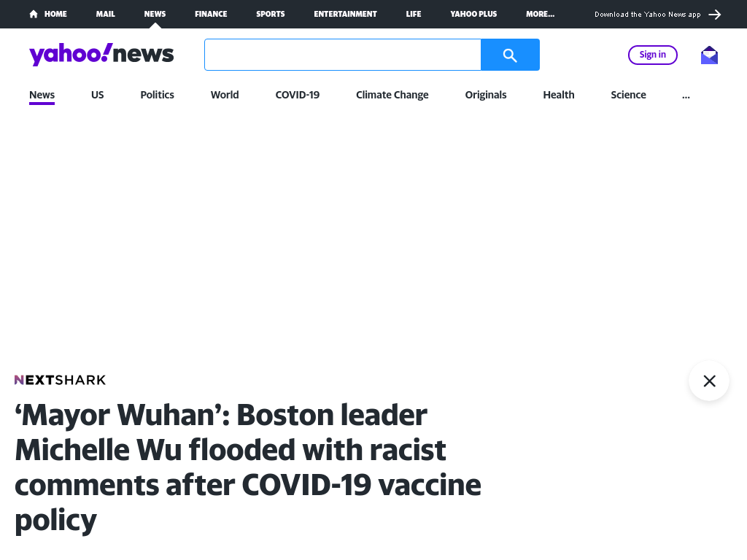Open the Climate Change tab
The height and width of the screenshot is (560, 747).
point(392,95)
